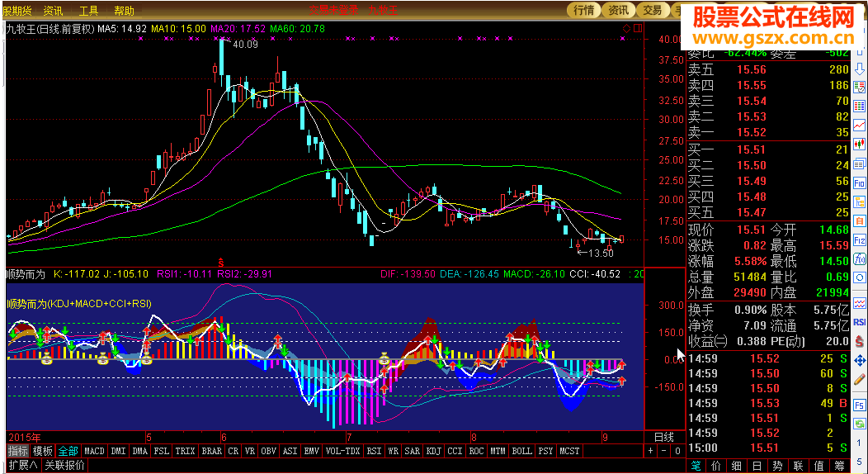The image size is (868, 474).
Task: Select the OBV indicator tab
Action: pyautogui.click(x=269, y=452)
